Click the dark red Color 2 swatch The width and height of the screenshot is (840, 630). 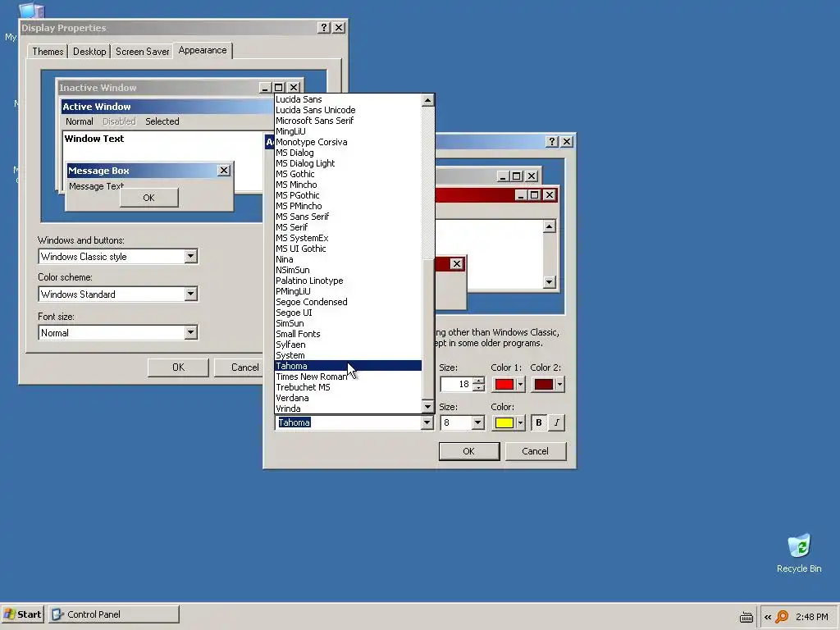coord(544,384)
